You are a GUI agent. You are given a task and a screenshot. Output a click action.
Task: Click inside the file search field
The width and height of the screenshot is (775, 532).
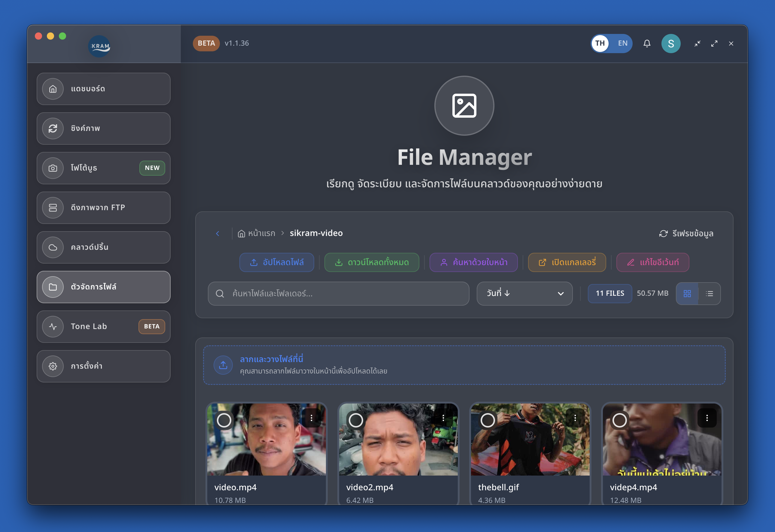tap(338, 294)
